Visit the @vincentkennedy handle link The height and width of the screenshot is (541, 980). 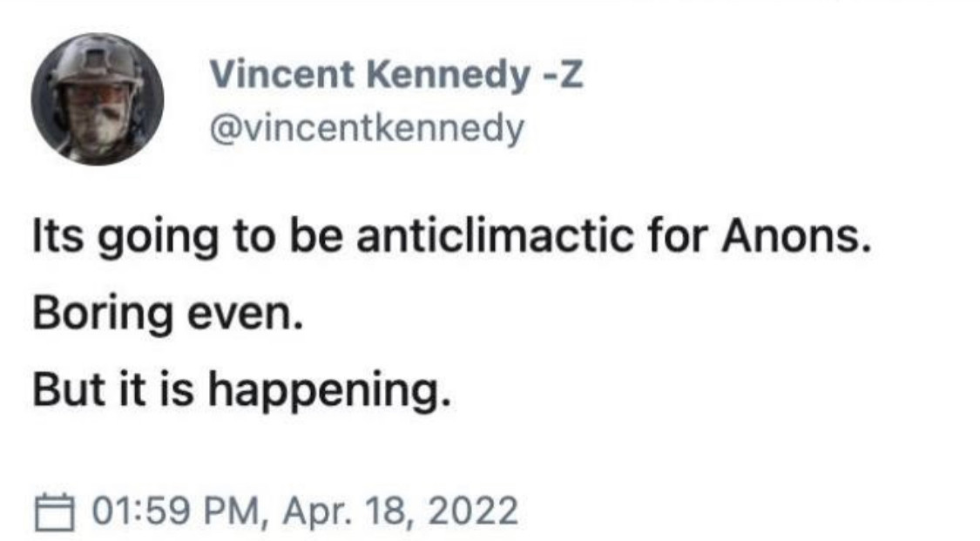pyautogui.click(x=367, y=129)
